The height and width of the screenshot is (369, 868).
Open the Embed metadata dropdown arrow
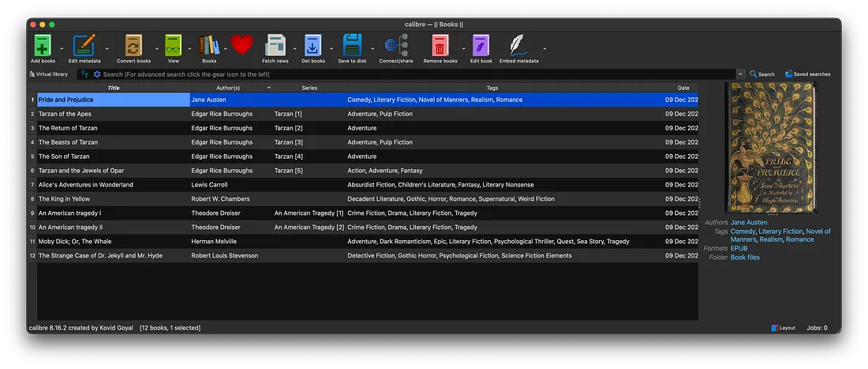(x=544, y=49)
